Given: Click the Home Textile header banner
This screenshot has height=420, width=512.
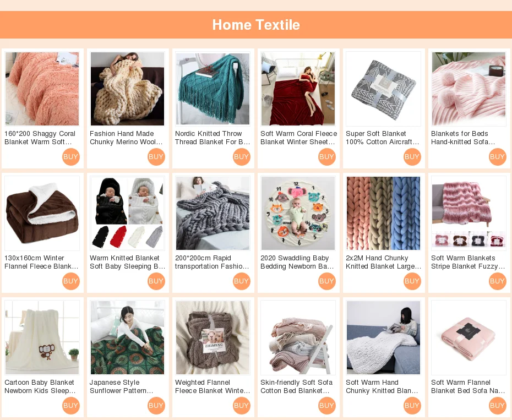Looking at the screenshot, I should coord(256,25).
